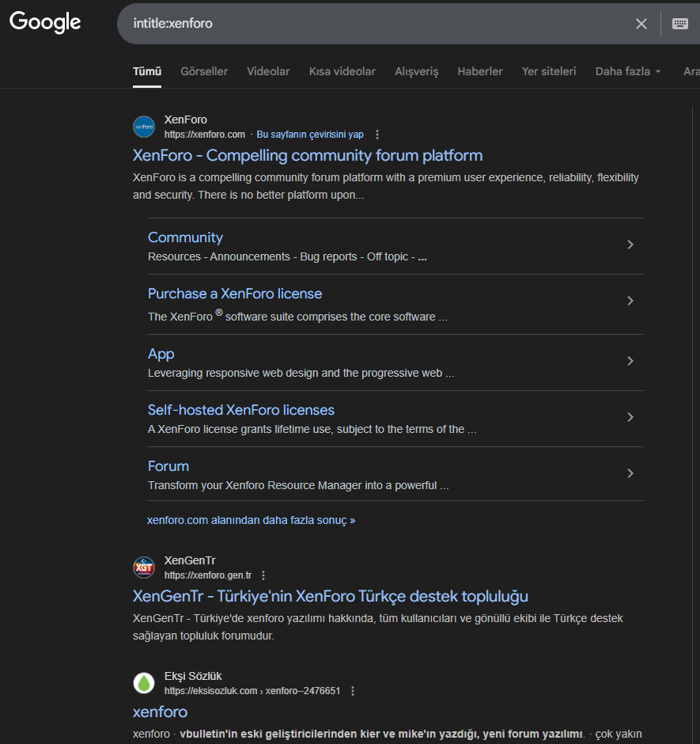The image size is (700, 744).
Task: Open the Yer siteleri tab
Action: tap(549, 72)
